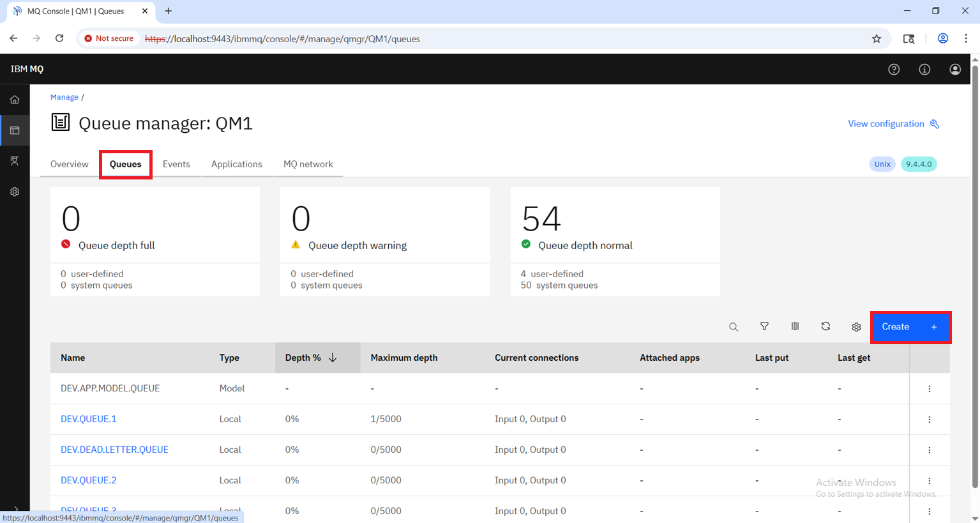Image resolution: width=980 pixels, height=523 pixels.
Task: Customize columns icon above queue table
Action: [795, 326]
